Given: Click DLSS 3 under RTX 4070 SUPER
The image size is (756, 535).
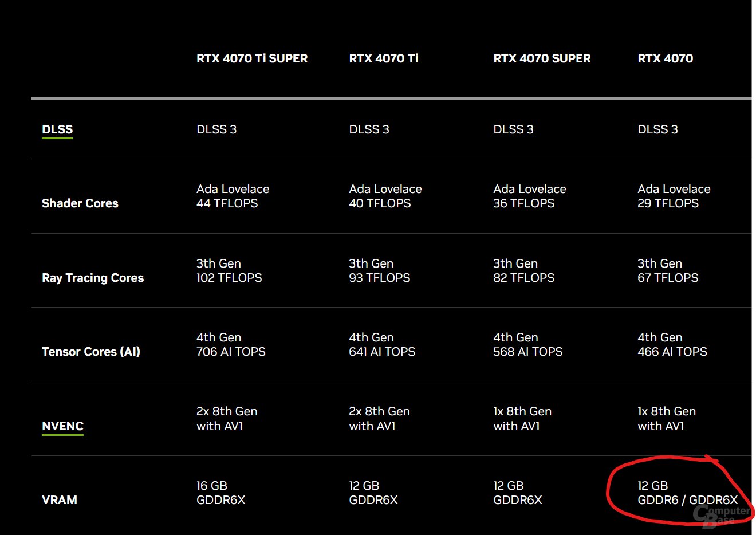Looking at the screenshot, I should (x=513, y=129).
